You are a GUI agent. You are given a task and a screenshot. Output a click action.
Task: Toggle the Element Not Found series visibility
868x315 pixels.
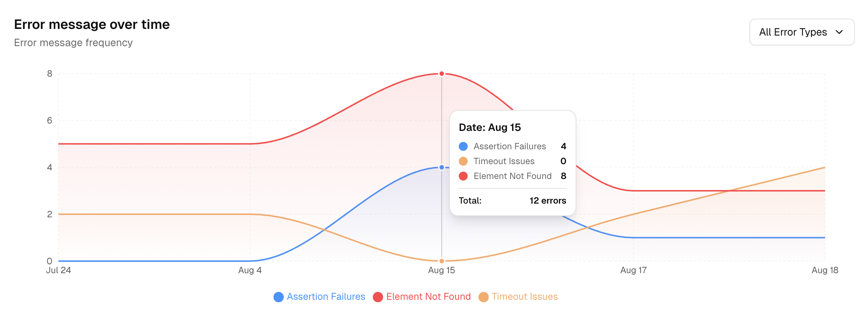click(x=428, y=297)
